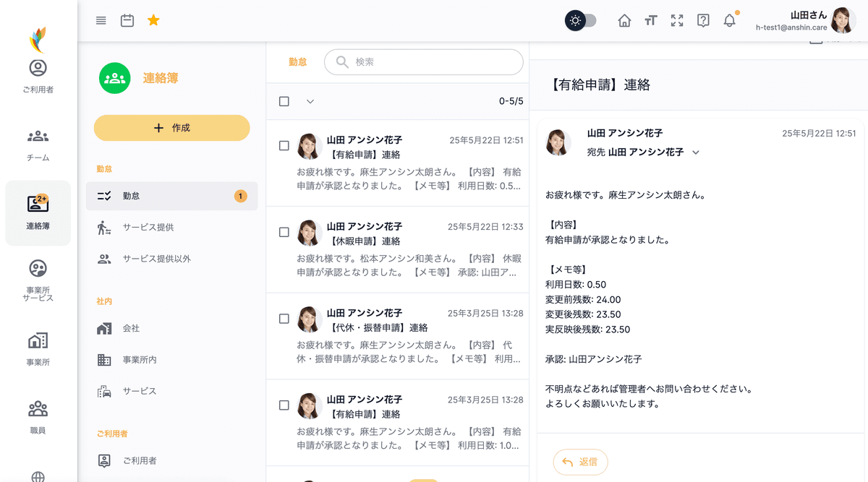Image resolution: width=868 pixels, height=482 pixels.
Task: Check the 【休暇申請】連絡 message checkbox
Action: click(284, 232)
